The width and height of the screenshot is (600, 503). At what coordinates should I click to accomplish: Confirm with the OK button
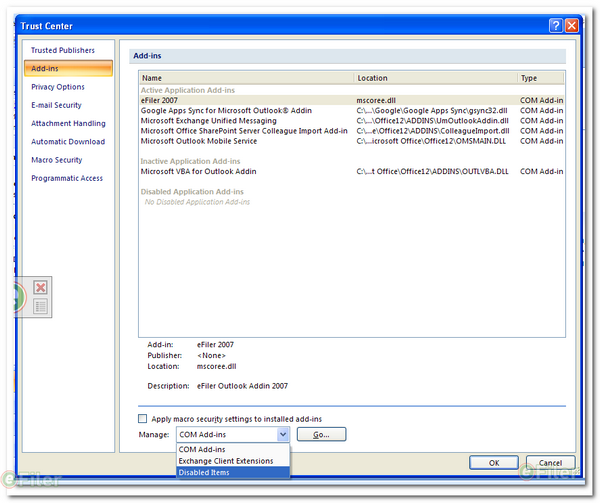494,463
